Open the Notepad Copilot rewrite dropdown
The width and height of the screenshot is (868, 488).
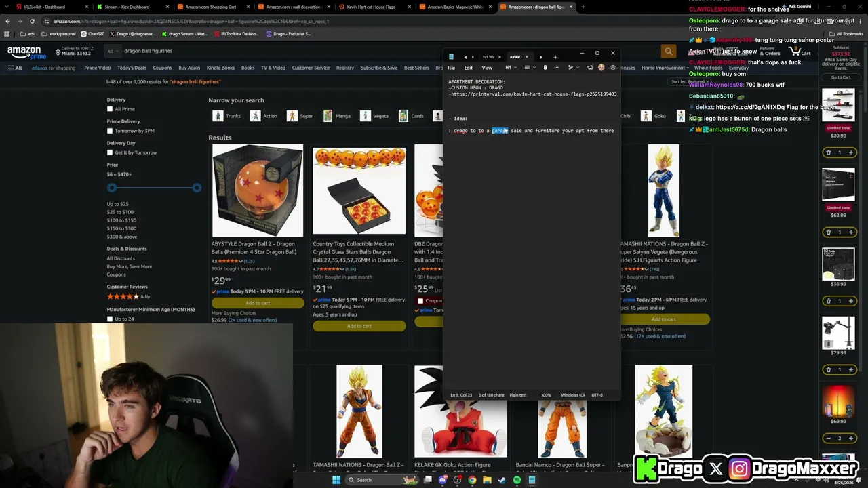pos(572,68)
